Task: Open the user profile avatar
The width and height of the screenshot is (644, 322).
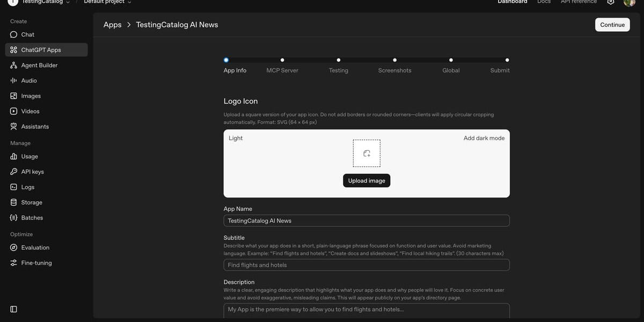Action: click(x=630, y=2)
